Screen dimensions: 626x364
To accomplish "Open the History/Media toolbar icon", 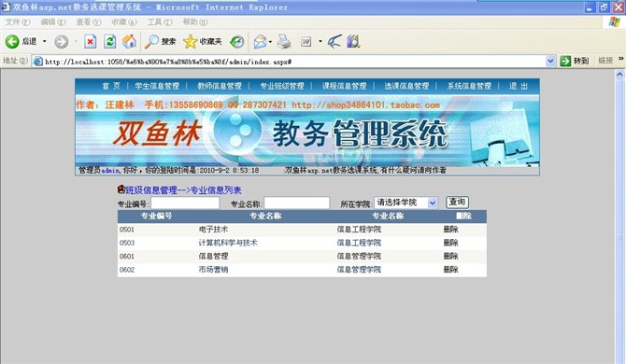I will tap(237, 41).
